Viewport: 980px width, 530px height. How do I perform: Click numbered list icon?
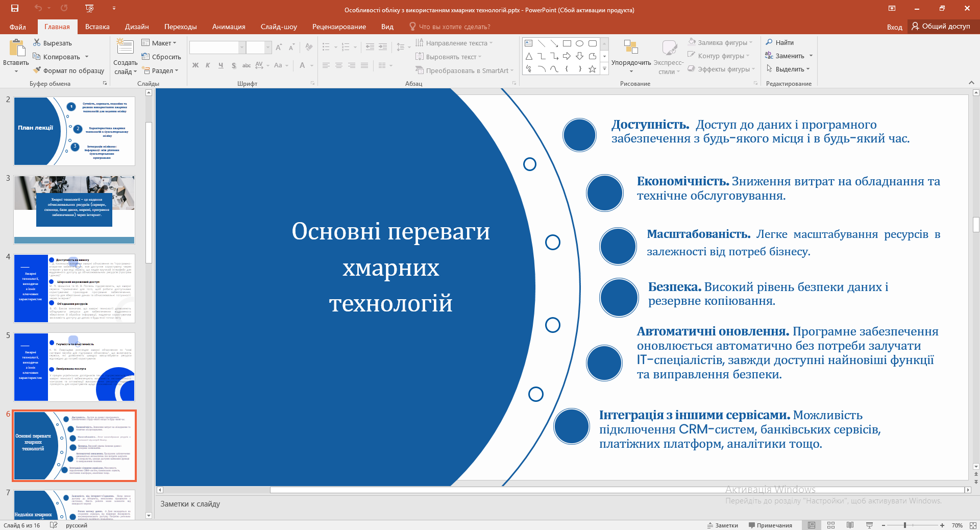(346, 47)
